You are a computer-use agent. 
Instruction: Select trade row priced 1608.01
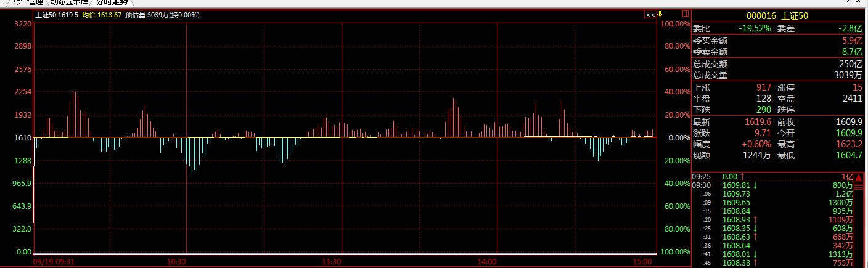click(773, 254)
